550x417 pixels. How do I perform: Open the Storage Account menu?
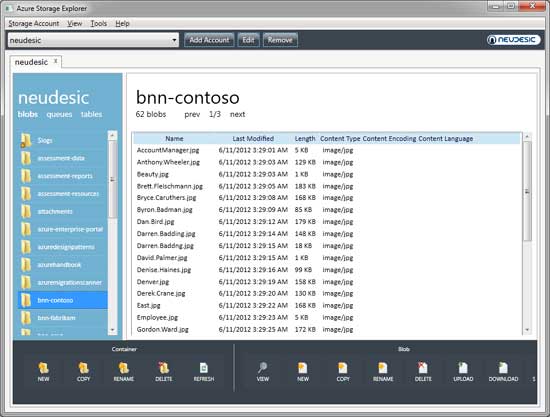[x=34, y=23]
